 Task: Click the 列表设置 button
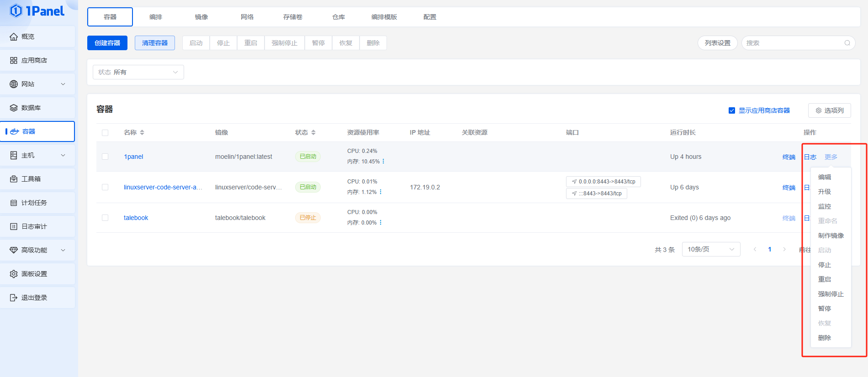[x=718, y=43]
